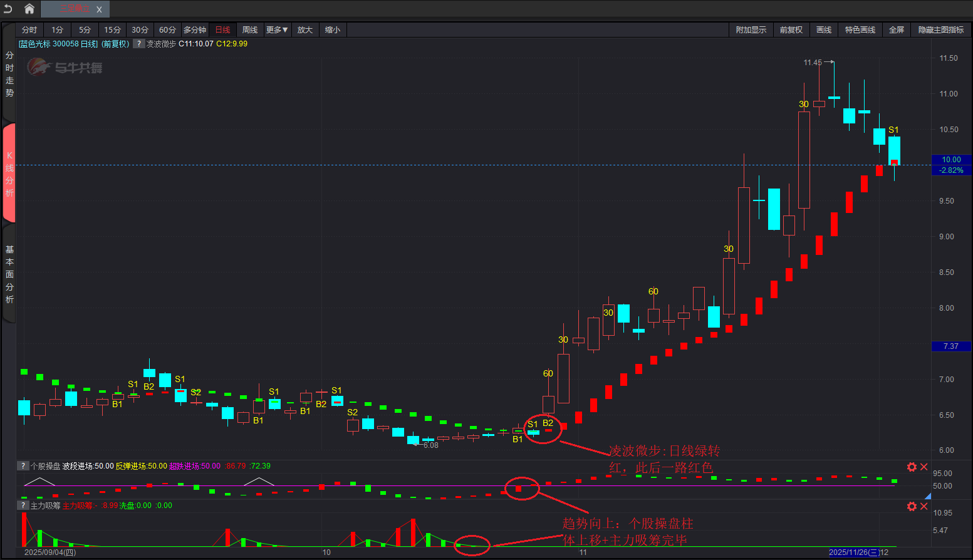The height and width of the screenshot is (560, 973).
Task: Click the back arrow icon
Action: click(x=8, y=9)
